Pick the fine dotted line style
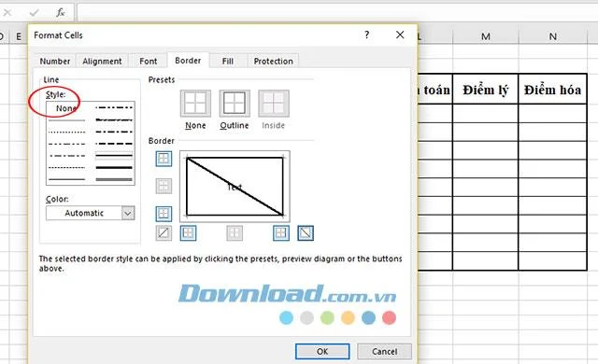 pyautogui.click(x=66, y=133)
